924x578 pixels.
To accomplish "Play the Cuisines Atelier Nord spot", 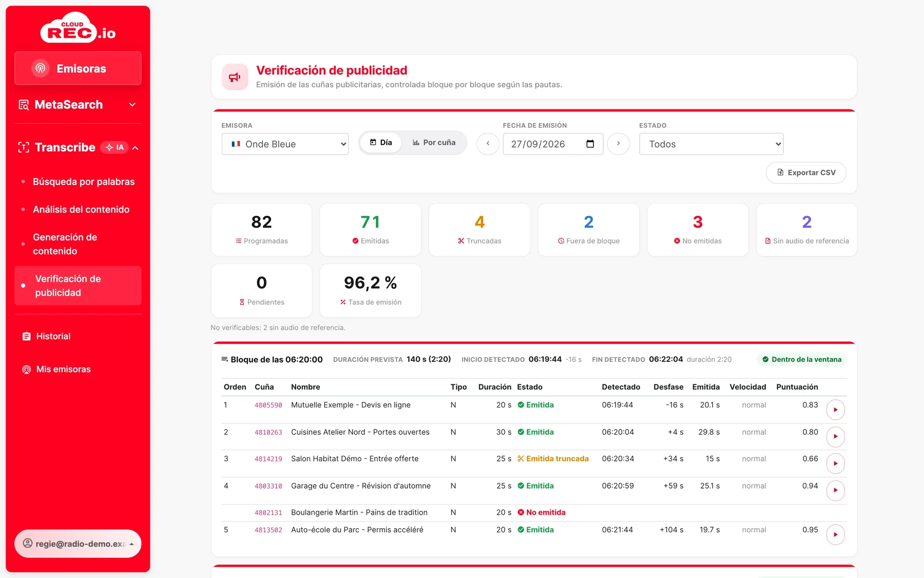I will coord(835,437).
